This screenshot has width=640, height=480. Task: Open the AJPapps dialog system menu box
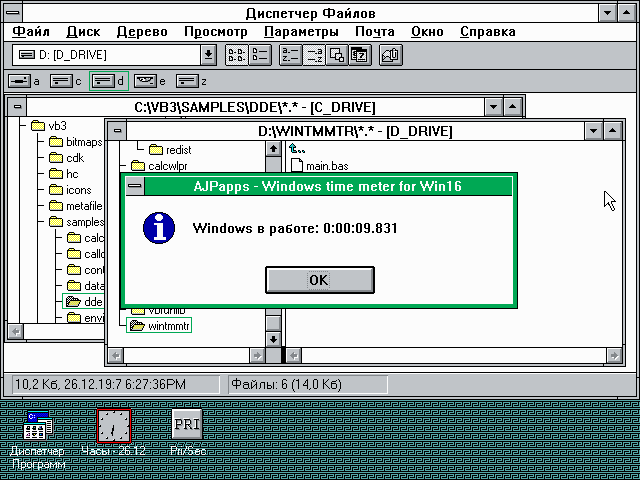[135, 186]
